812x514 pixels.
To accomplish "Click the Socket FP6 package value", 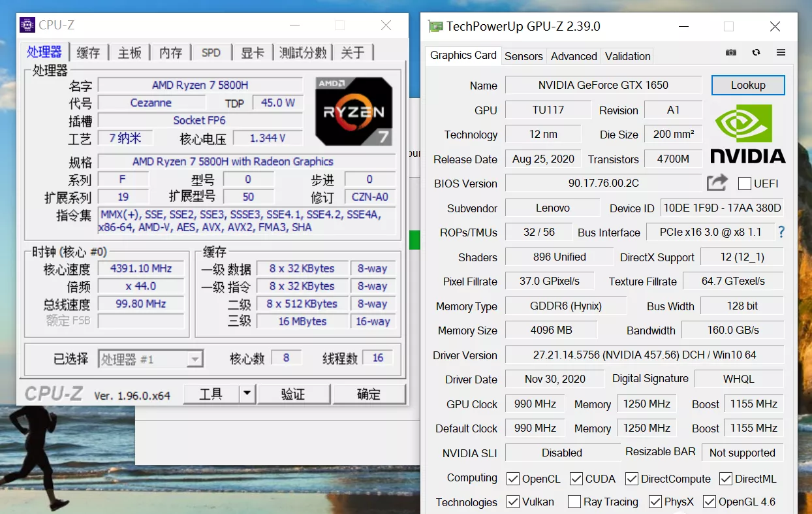I will (200, 120).
